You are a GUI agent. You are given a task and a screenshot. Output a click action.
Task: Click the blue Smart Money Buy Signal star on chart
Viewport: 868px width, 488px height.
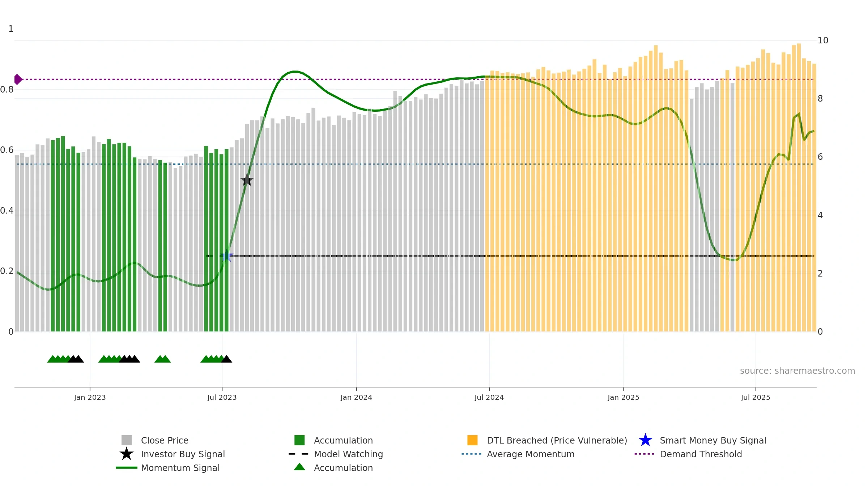(x=227, y=256)
